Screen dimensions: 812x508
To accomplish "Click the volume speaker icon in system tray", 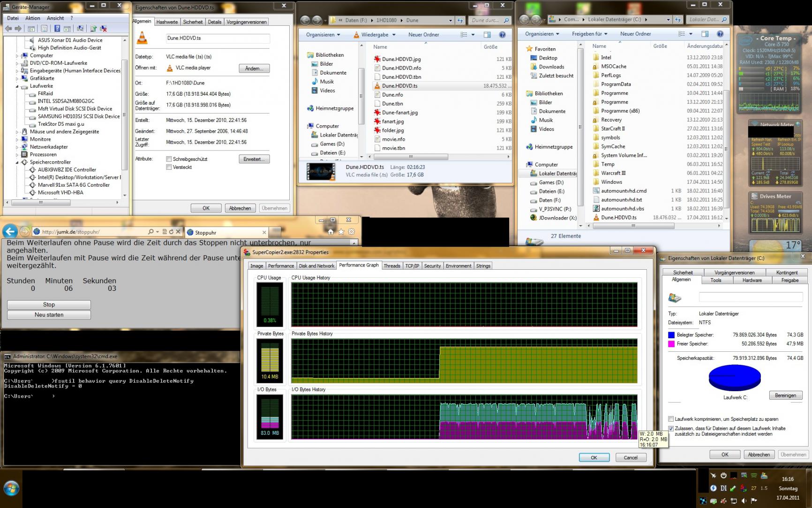I will [x=744, y=501].
